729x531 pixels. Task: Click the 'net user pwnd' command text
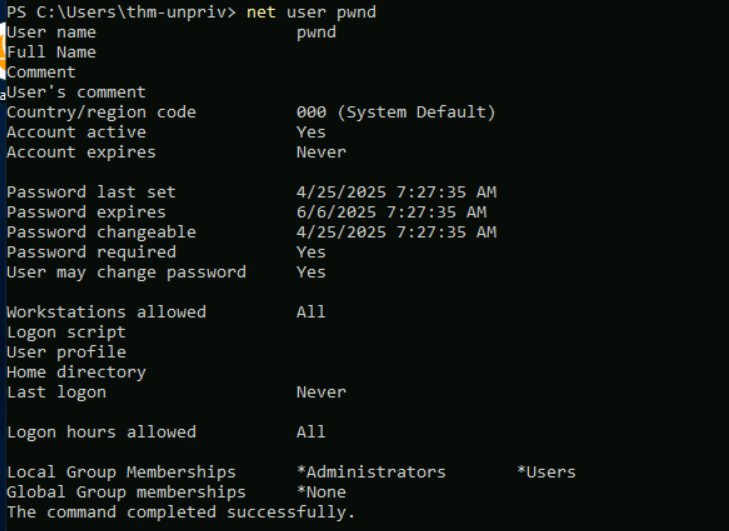(x=311, y=12)
